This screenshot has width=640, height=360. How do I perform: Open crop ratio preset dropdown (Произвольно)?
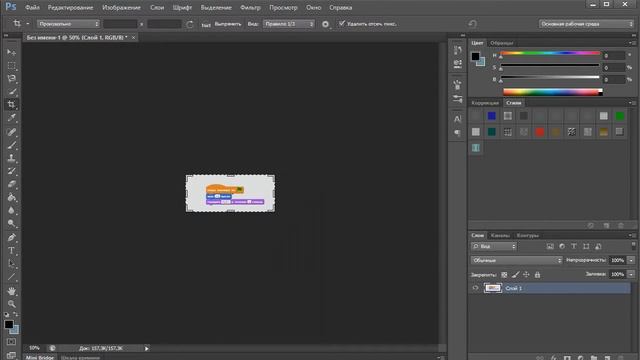point(68,24)
